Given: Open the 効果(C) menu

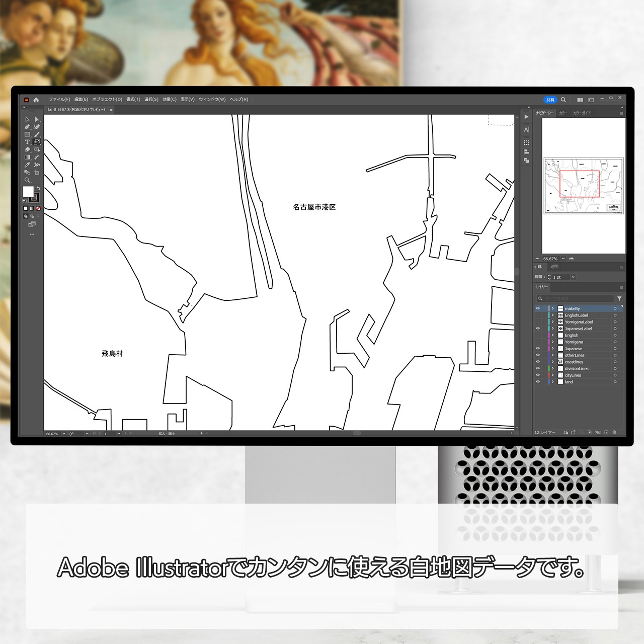Looking at the screenshot, I should coord(170,100).
